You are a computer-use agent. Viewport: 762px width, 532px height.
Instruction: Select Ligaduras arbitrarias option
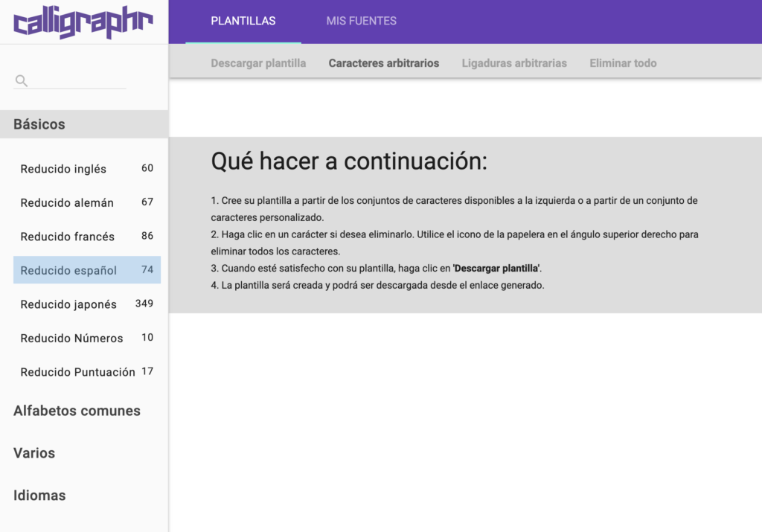(x=514, y=63)
